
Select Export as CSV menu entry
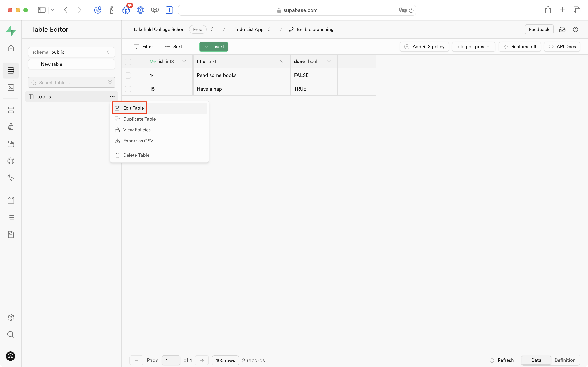[x=138, y=141]
